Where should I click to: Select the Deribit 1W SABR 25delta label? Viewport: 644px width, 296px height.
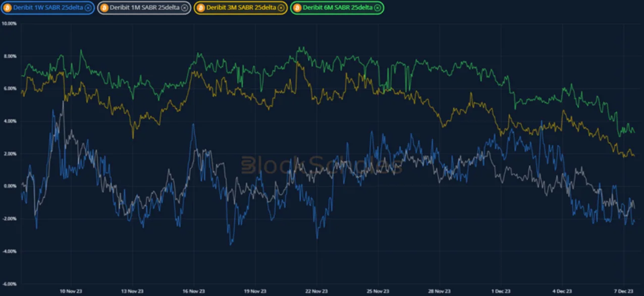tap(48, 8)
